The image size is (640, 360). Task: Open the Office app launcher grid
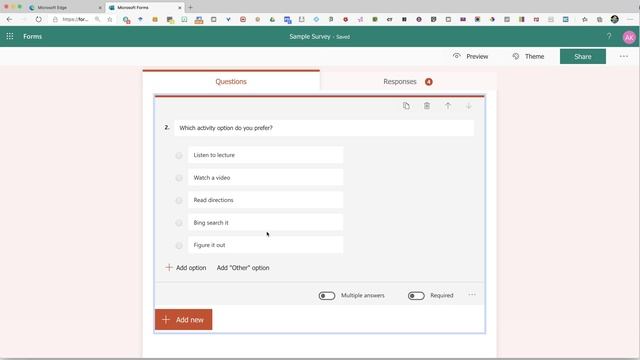pyautogui.click(x=10, y=36)
